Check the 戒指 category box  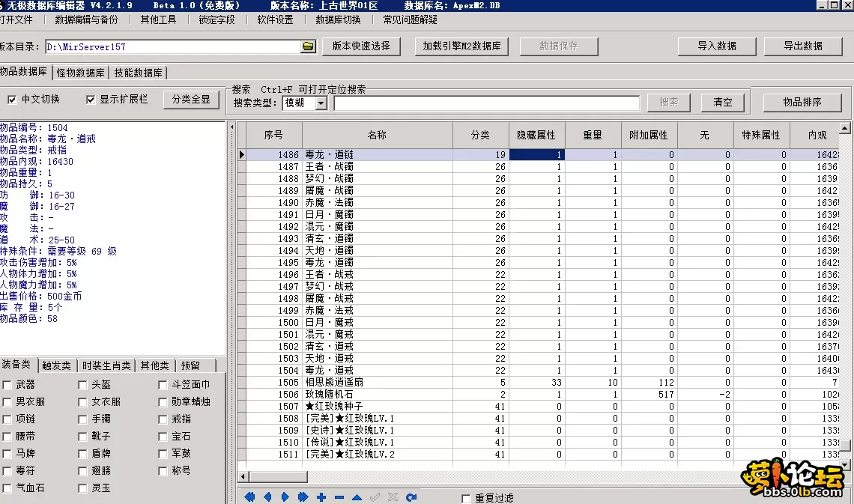[x=163, y=419]
